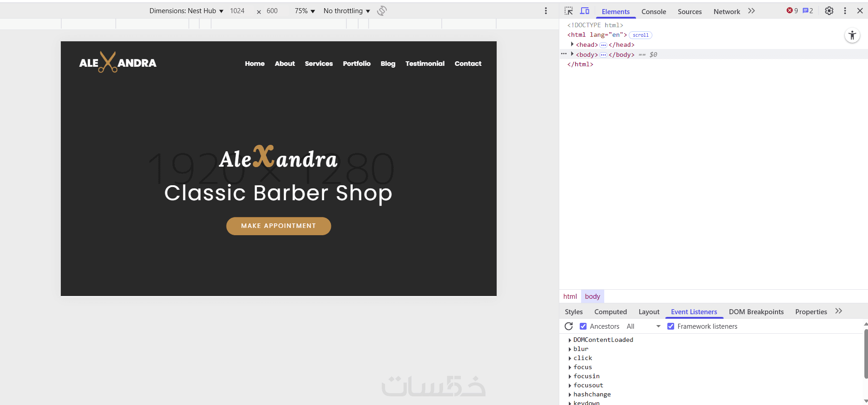Open the Layout pane tab
Screen dimensions: 868x405
tap(649, 311)
